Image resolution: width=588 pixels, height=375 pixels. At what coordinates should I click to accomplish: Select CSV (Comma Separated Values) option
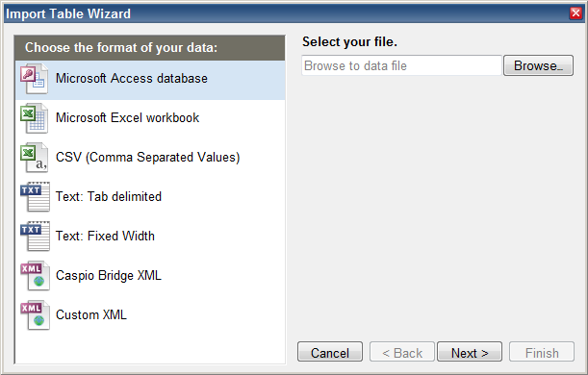(x=148, y=157)
